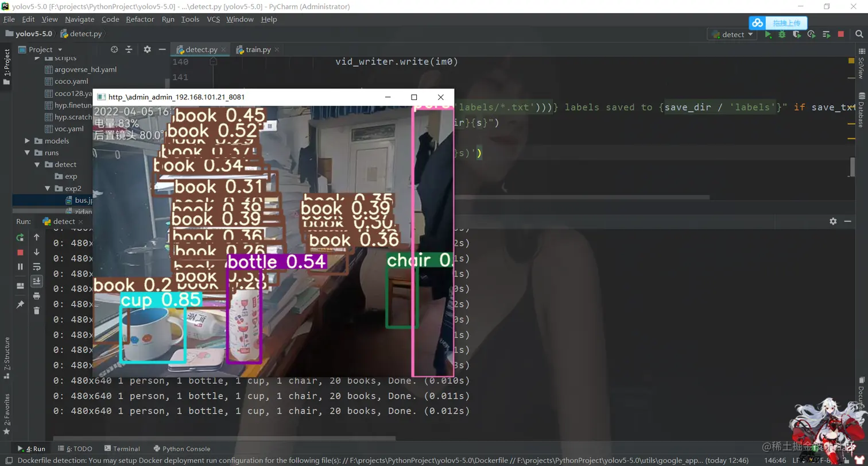868x466 pixels.
Task: Toggle the 1: Project side tool window
Action: click(6, 66)
